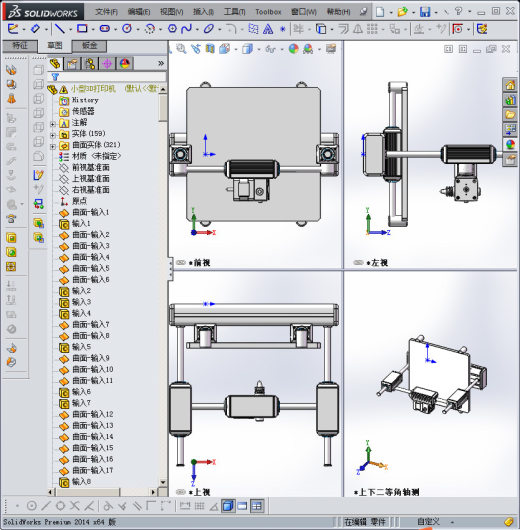Expand the 实体(159) tree node

pyautogui.click(x=53, y=135)
